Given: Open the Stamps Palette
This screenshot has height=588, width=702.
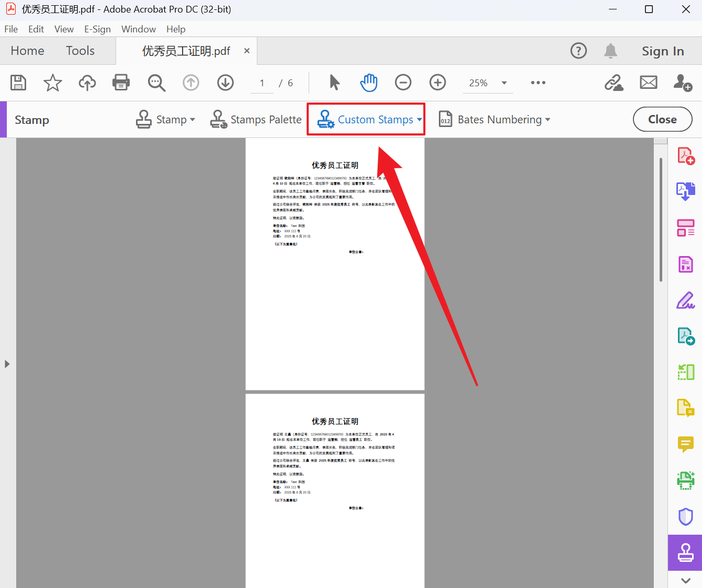Looking at the screenshot, I should tap(256, 119).
